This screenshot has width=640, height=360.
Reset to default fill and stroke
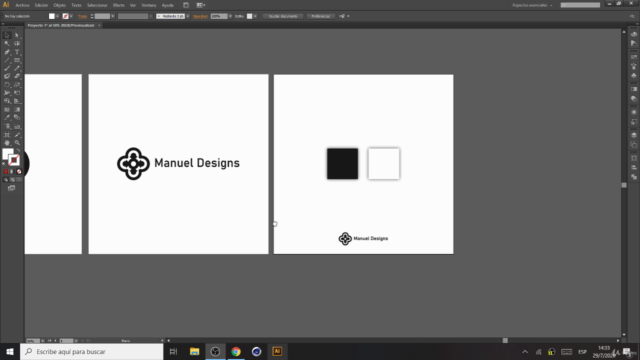tap(4, 164)
